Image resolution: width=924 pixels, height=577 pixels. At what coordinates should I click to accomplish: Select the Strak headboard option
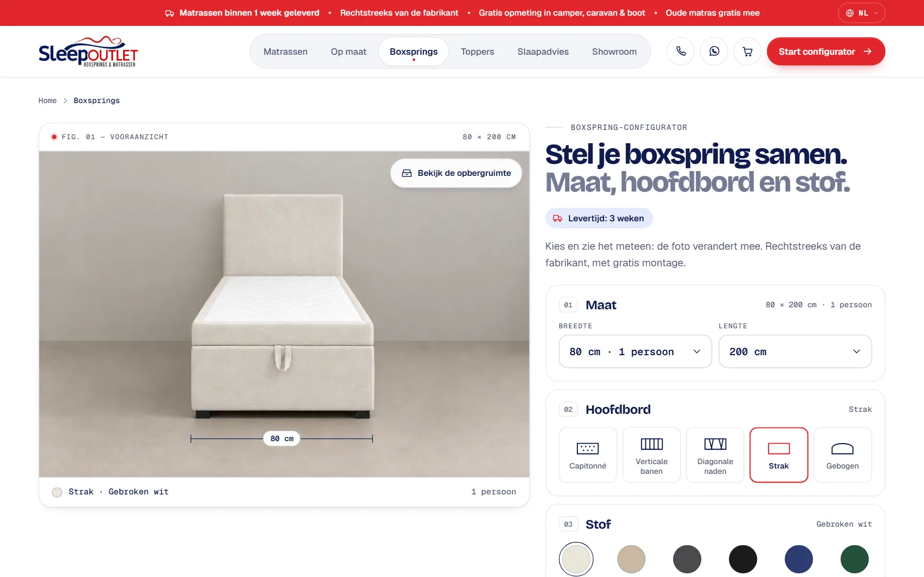click(778, 455)
